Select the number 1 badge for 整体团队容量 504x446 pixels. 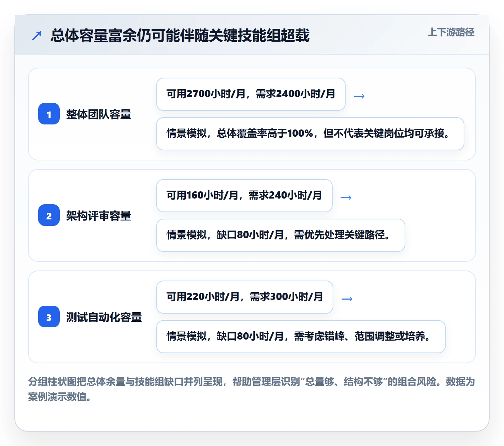point(49,114)
